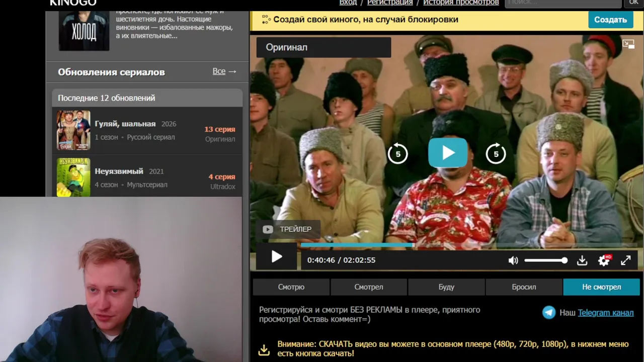This screenshot has width=644, height=362.
Task: Mark the film as Смотрел
Action: click(369, 287)
